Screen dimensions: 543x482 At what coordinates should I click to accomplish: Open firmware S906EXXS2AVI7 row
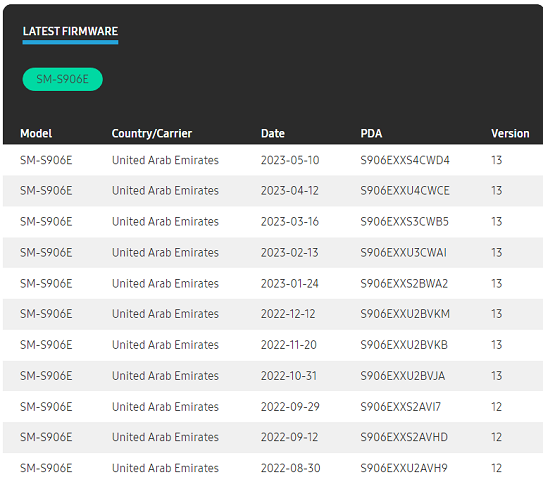[273, 407]
